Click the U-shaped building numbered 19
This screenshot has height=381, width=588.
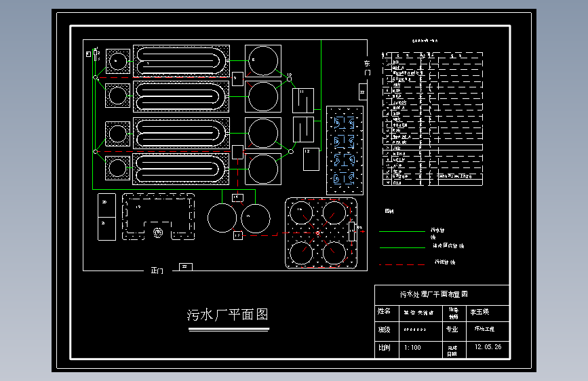coord(158,216)
